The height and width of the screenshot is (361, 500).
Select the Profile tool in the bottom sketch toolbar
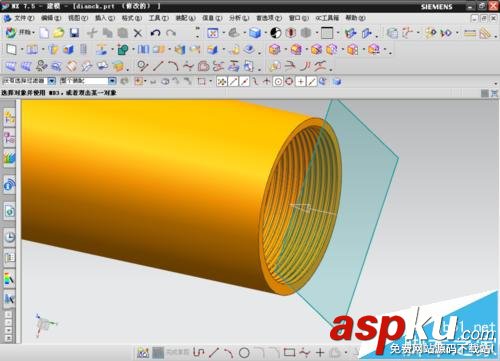coord(199,352)
